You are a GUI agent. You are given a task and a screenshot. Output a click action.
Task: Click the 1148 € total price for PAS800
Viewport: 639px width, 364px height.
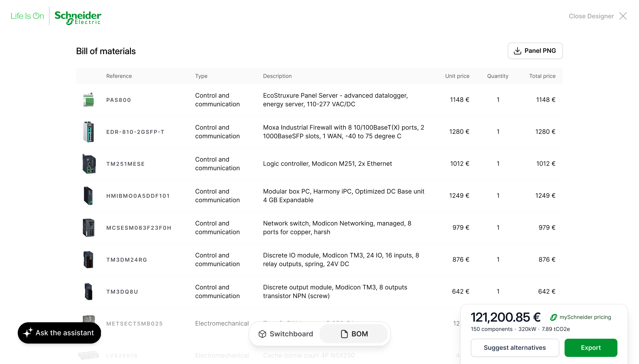pyautogui.click(x=546, y=100)
